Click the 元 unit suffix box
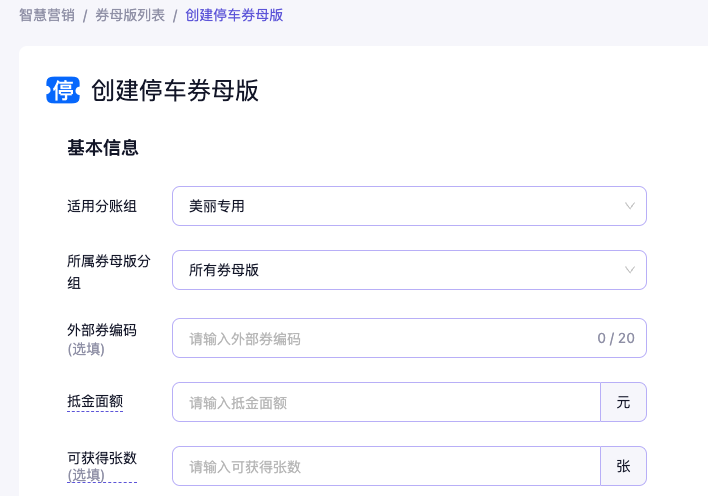This screenshot has width=708, height=496. [623, 402]
